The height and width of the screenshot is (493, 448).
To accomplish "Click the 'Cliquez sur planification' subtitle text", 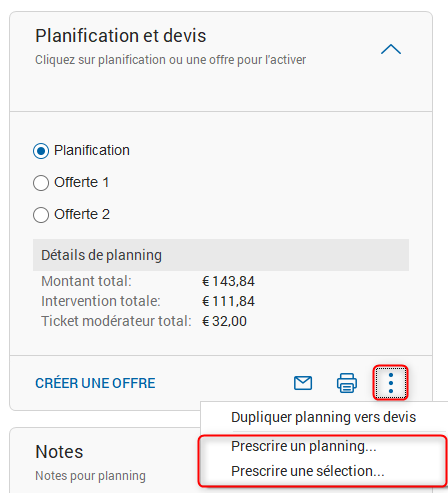I will click(x=171, y=60).
